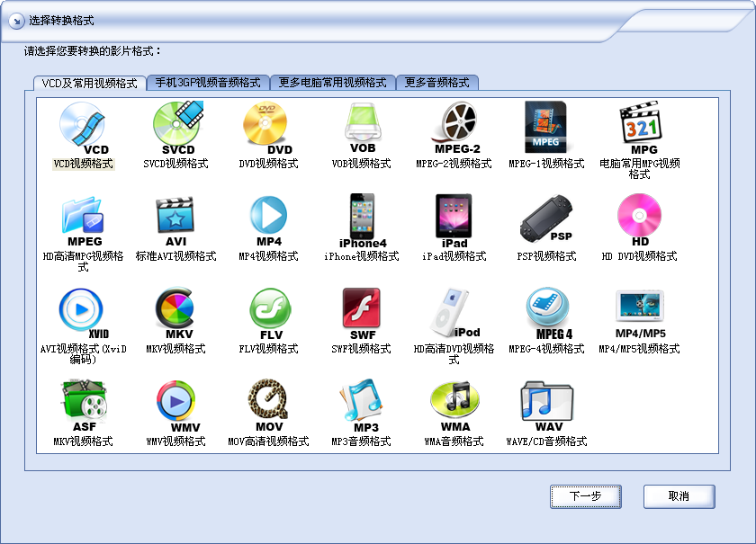Click the MP4/MP5视频格式 label
Viewport: 756px width, 544px height.
point(639,349)
